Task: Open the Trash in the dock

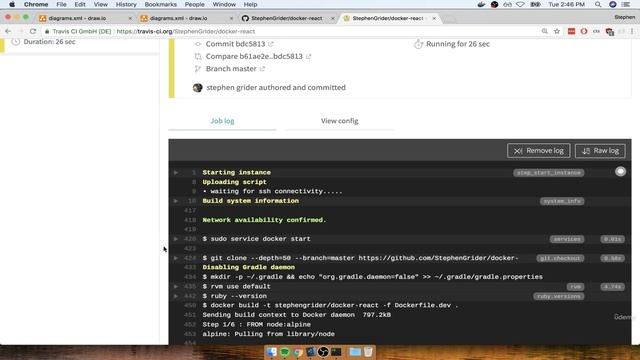Action: point(368,351)
